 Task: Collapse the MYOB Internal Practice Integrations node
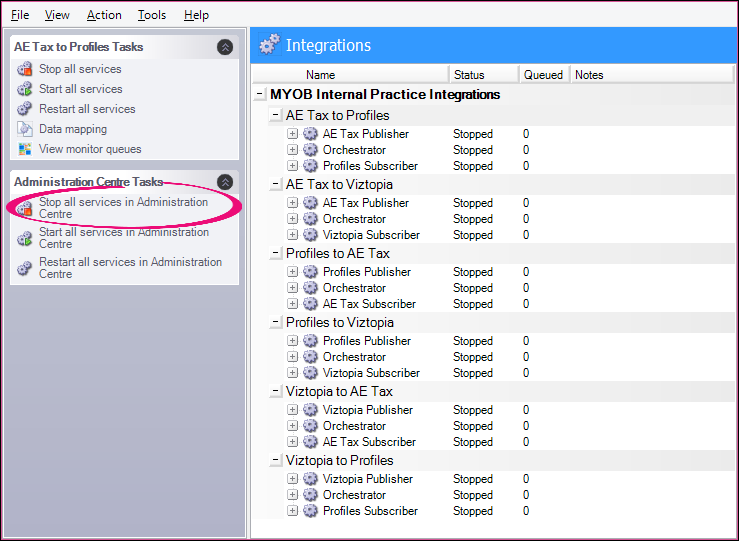coord(261,95)
